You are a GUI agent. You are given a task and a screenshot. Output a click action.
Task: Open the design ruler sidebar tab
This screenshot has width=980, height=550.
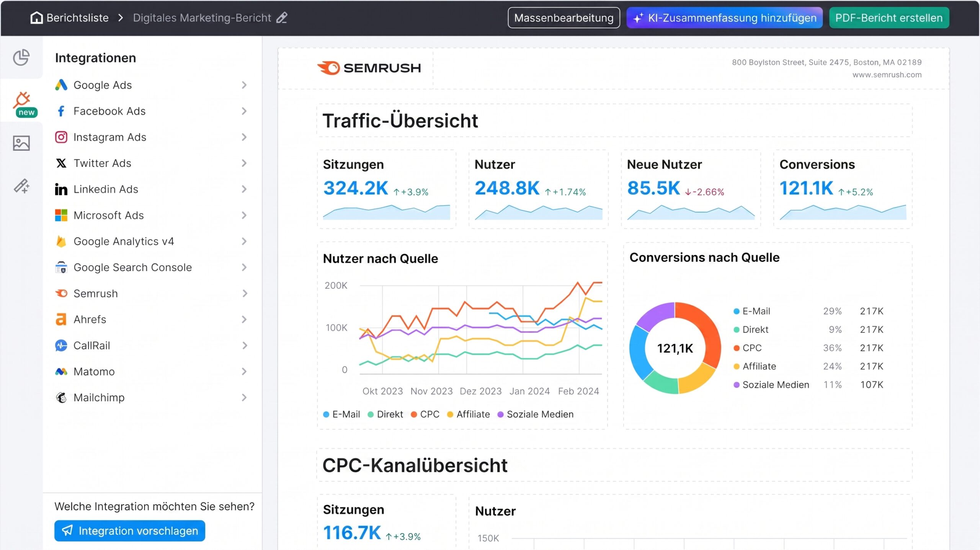(21, 186)
